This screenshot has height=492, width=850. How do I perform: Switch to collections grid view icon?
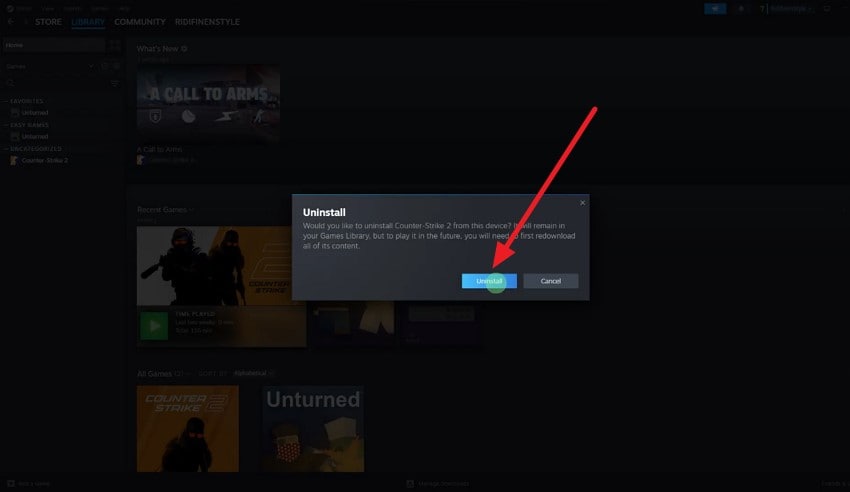(114, 45)
